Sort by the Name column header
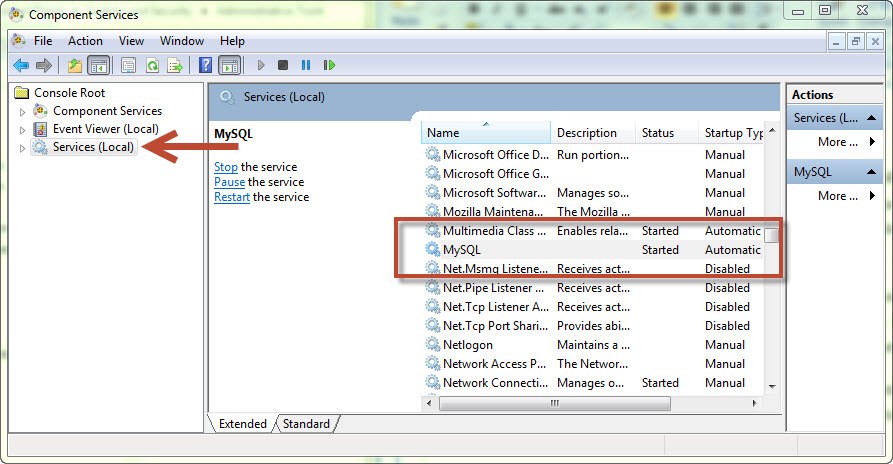This screenshot has width=893, height=464. click(x=486, y=133)
